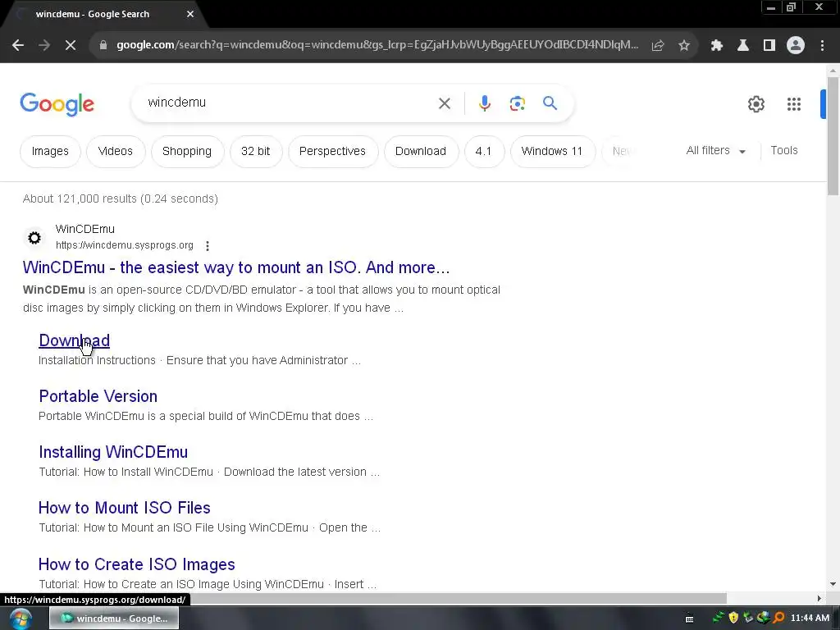The image size is (840, 630).
Task: Click the WinCDEmu site favicon
Action: (x=34, y=238)
